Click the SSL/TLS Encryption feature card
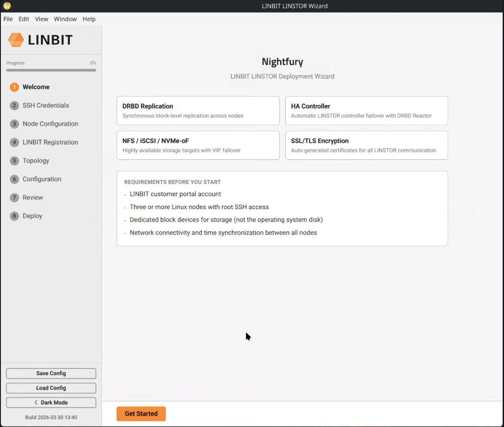Image resolution: width=504 pixels, height=427 pixels. pyautogui.click(x=366, y=145)
